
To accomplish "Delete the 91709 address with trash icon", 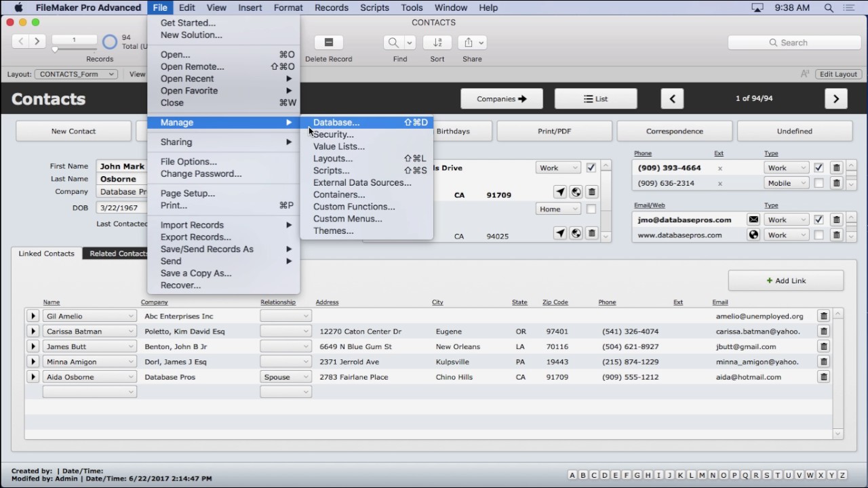I will pos(592,192).
